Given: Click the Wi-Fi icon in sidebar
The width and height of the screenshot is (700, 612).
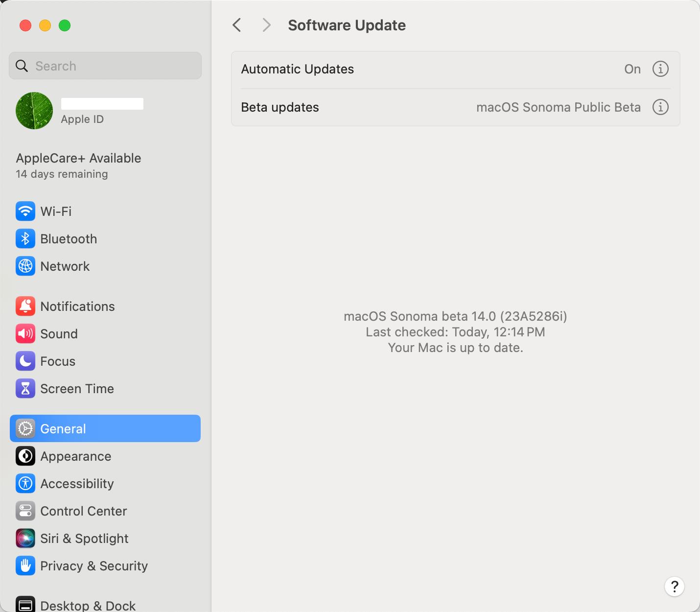Looking at the screenshot, I should 25,212.
